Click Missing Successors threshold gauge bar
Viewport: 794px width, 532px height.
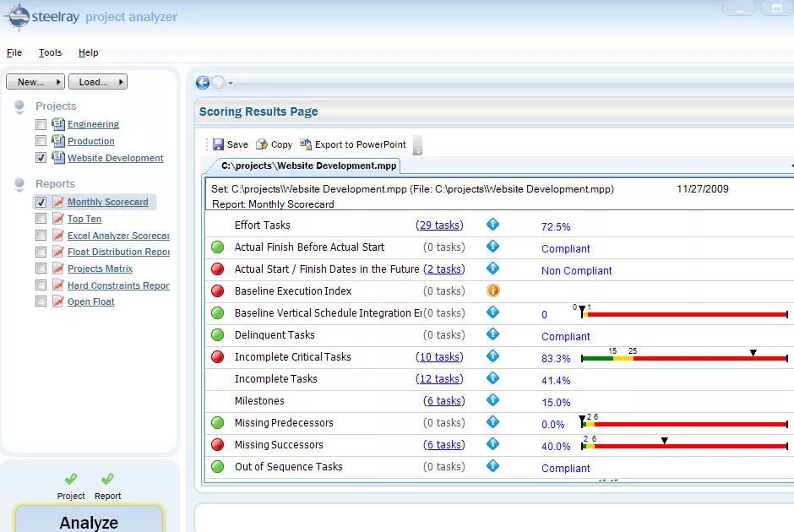point(685,446)
